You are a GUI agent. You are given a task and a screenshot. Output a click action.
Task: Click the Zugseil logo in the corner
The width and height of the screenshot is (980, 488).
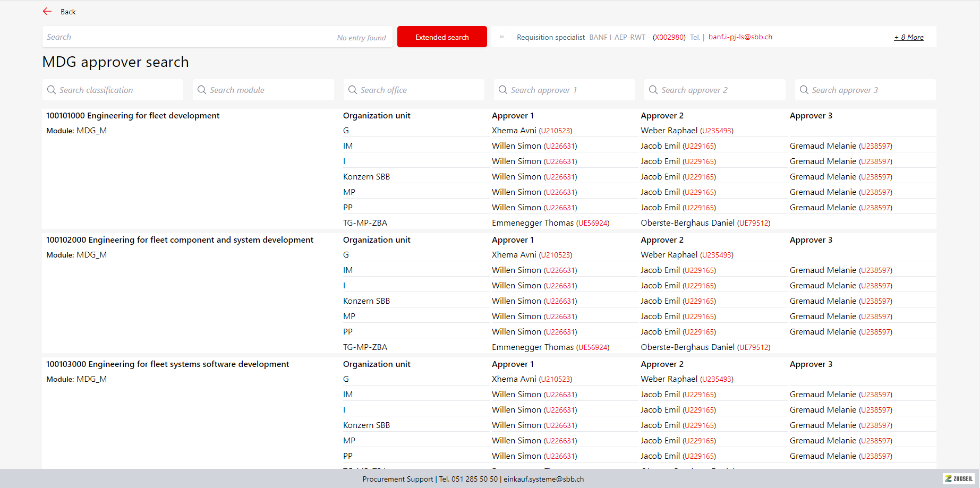[x=959, y=478]
